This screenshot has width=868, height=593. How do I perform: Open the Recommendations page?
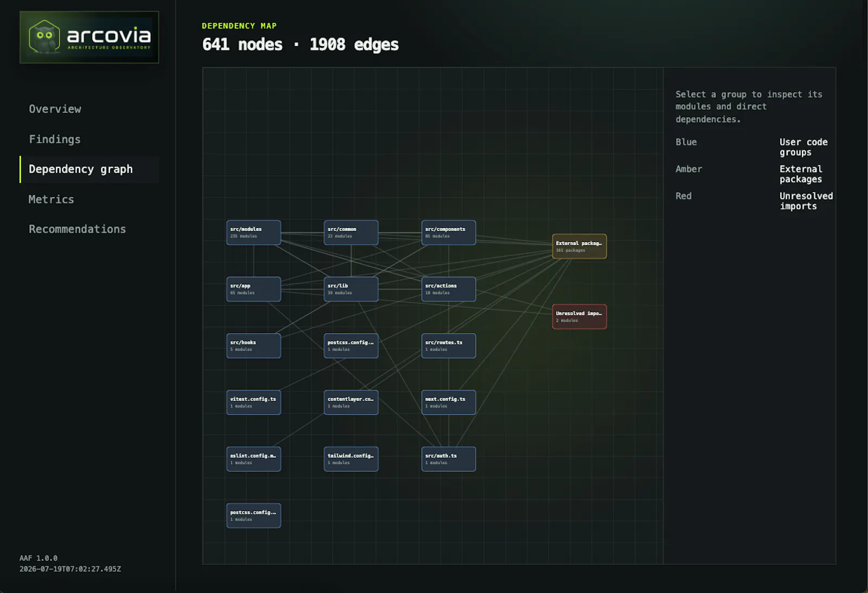click(77, 229)
